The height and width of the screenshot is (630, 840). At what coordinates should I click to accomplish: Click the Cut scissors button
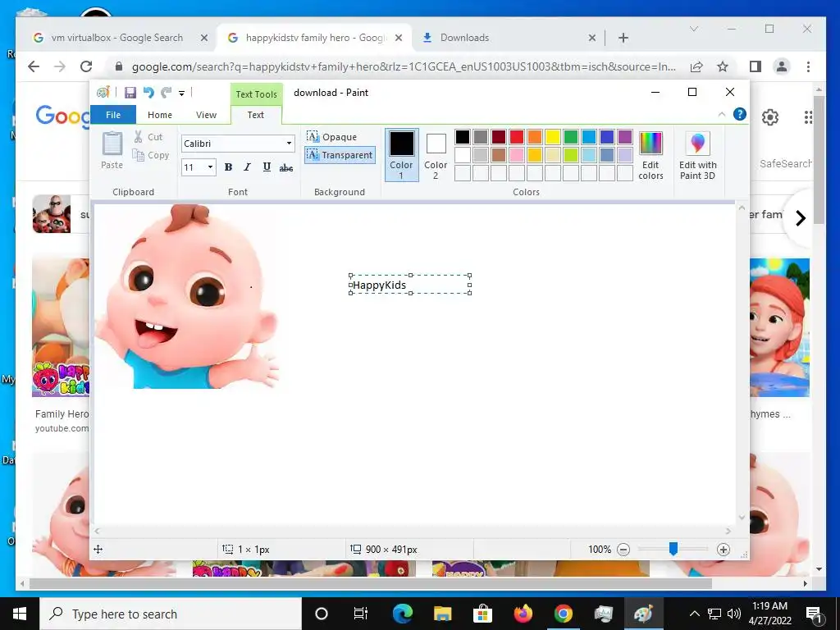click(x=148, y=137)
